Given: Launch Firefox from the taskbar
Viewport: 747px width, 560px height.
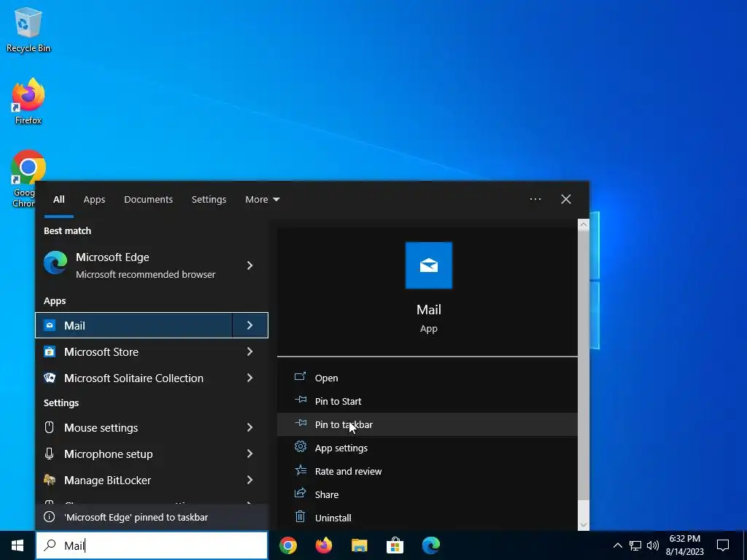Looking at the screenshot, I should point(323,545).
